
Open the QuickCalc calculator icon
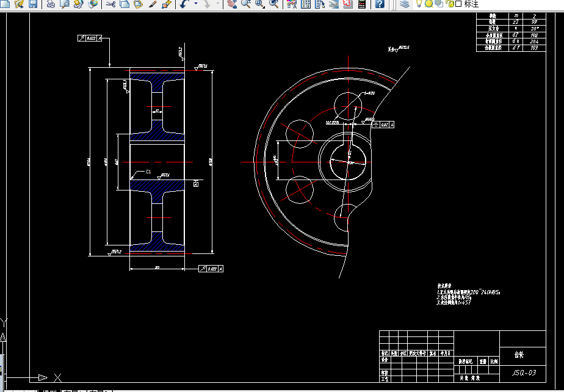(x=362, y=4)
